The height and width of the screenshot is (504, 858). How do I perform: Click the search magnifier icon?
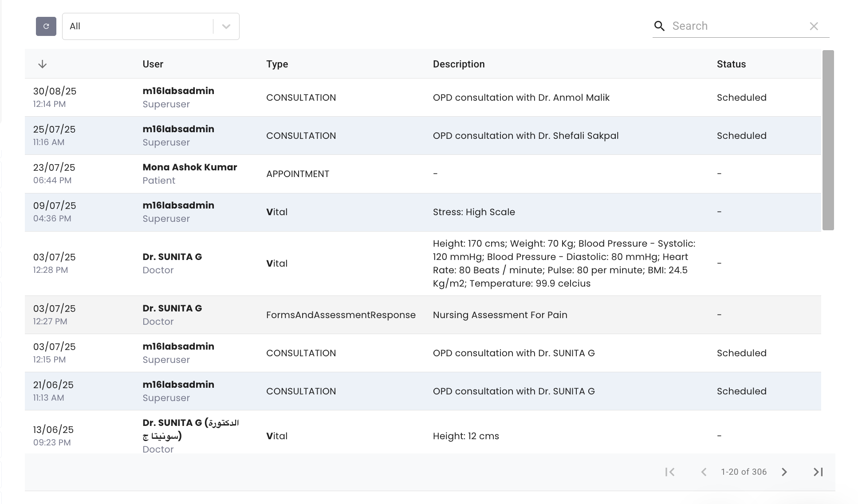[659, 26]
